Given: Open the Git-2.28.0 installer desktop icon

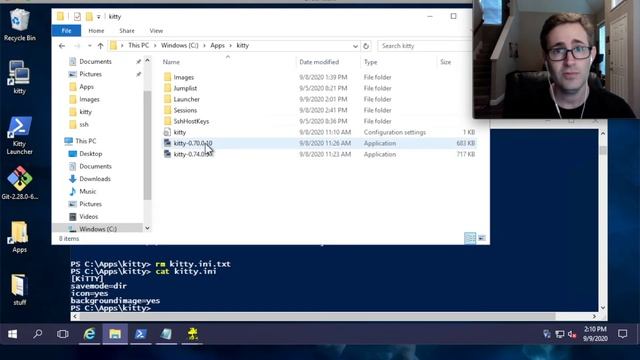Looking at the screenshot, I should point(19,183).
